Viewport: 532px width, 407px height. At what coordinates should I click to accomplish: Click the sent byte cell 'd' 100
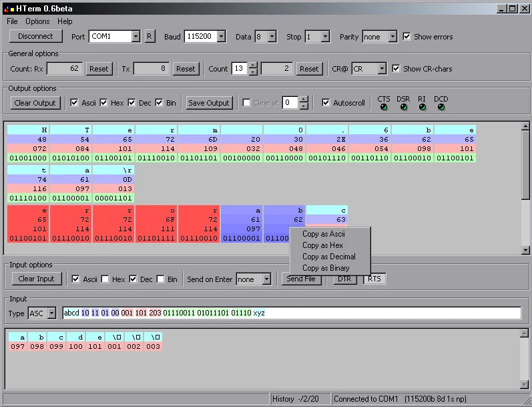(x=75, y=342)
